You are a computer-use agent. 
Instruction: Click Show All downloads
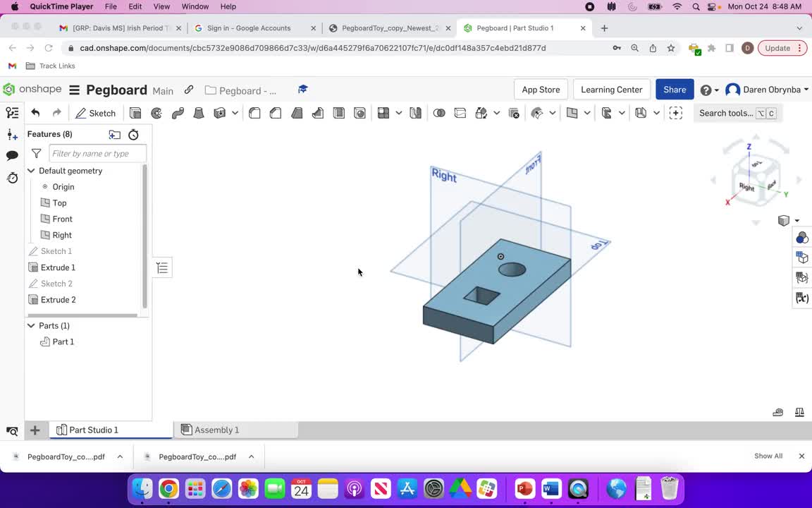[768, 456]
